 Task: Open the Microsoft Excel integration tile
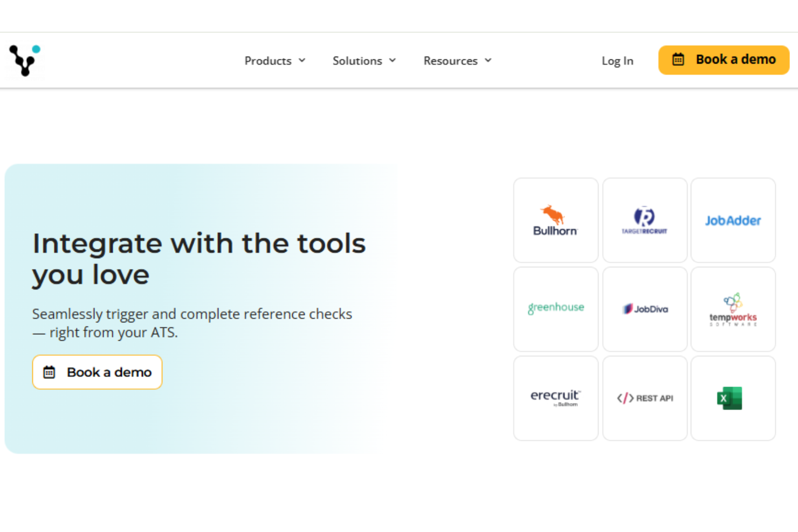click(x=733, y=398)
